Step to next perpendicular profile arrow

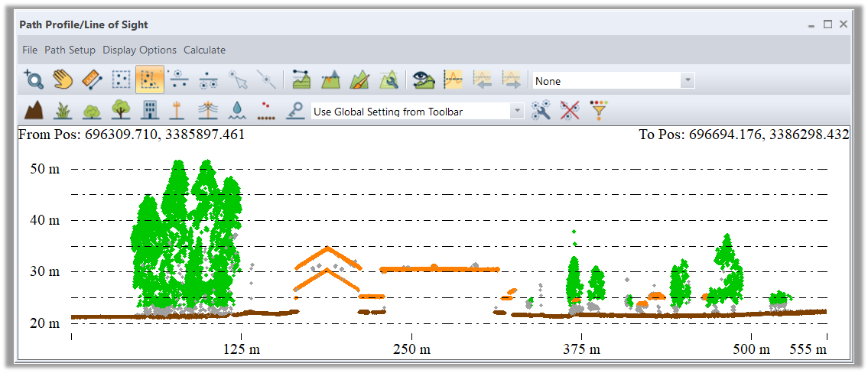[x=512, y=79]
